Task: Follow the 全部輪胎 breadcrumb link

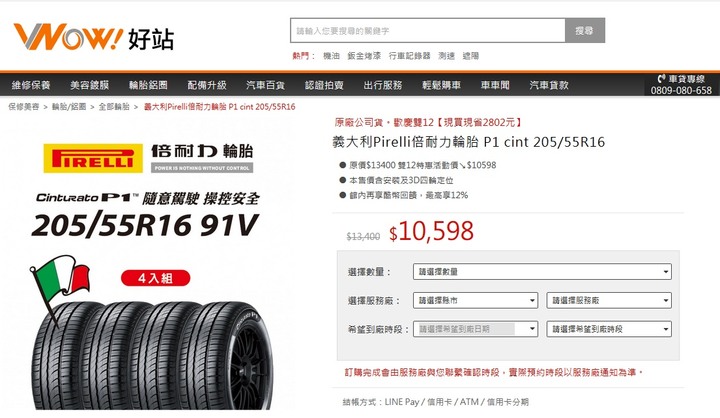Action: (x=114, y=107)
